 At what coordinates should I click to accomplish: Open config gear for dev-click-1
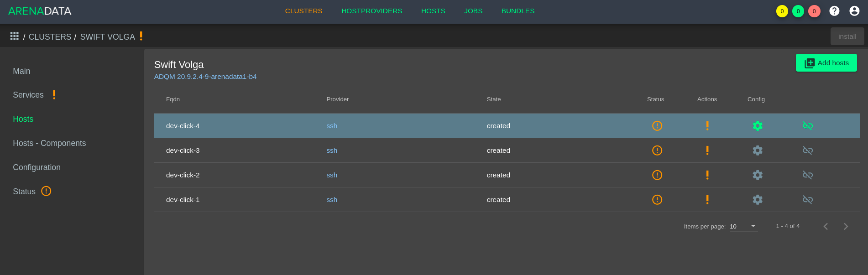758,200
